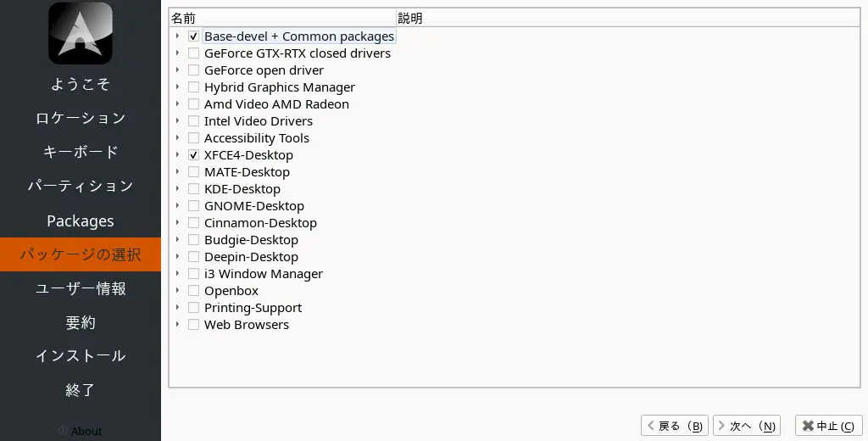The image size is (868, 441).
Task: Click the About info icon
Action: [x=63, y=431]
